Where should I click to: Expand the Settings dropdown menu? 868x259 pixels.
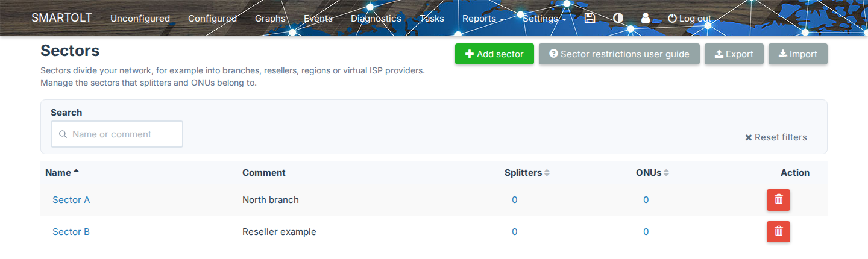(x=544, y=19)
